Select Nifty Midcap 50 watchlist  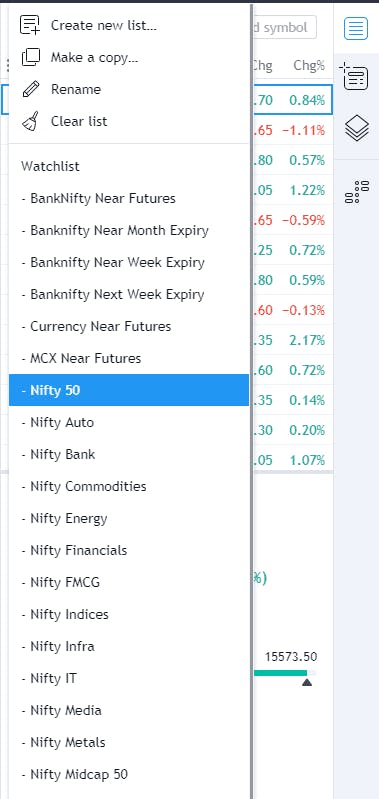129,775
